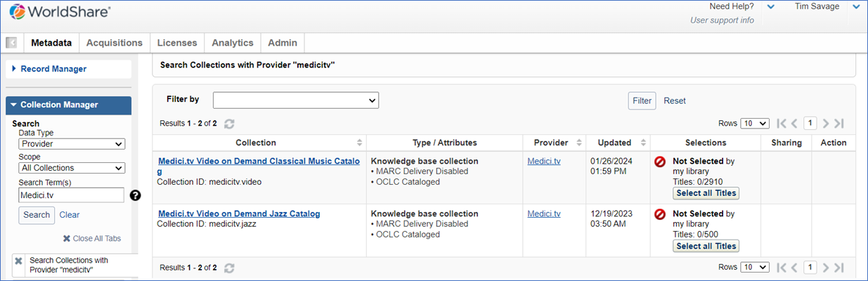The height and width of the screenshot is (281, 868).
Task: Go to the last page using top pagination icon
Action: [x=838, y=124]
